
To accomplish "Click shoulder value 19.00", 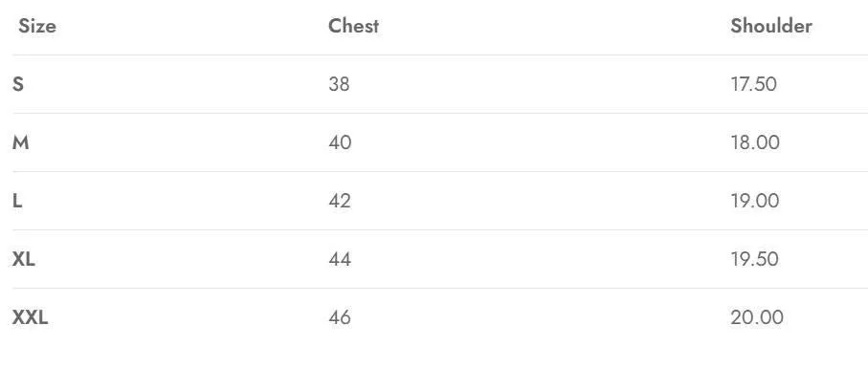I will pyautogui.click(x=755, y=201).
